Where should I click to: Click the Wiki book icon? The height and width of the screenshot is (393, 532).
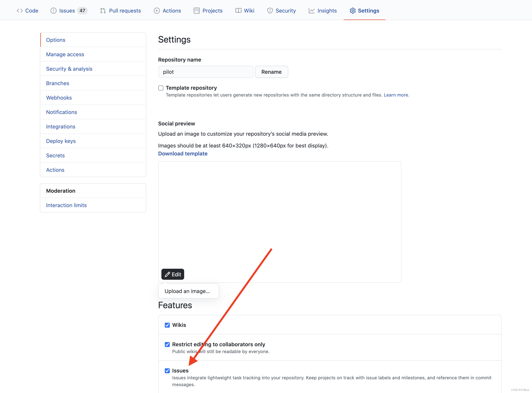pos(238,10)
